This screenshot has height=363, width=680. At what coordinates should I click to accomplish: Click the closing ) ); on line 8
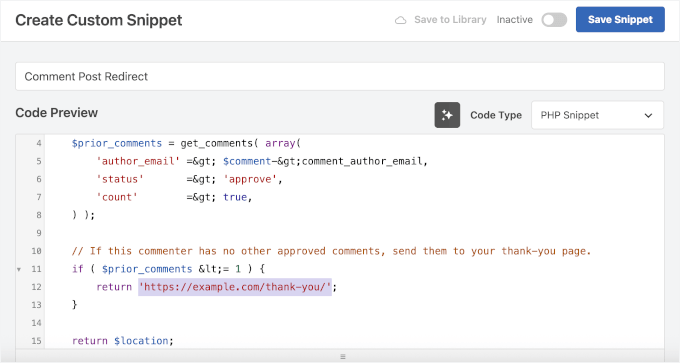pos(83,215)
